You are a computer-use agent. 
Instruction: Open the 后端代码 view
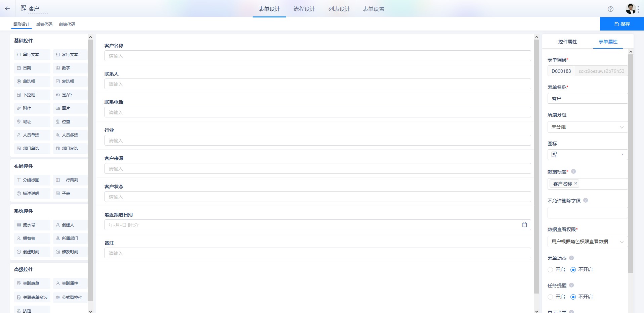tap(44, 24)
